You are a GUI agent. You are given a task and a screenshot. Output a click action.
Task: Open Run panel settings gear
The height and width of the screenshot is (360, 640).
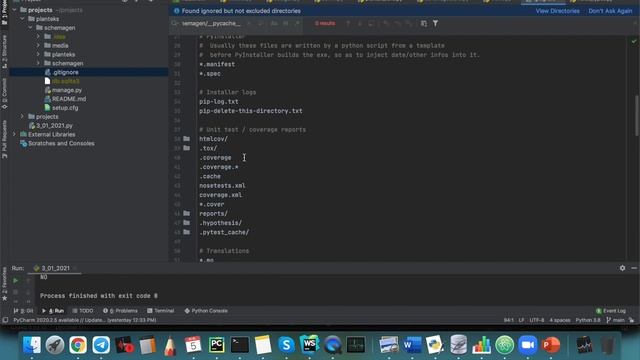622,268
